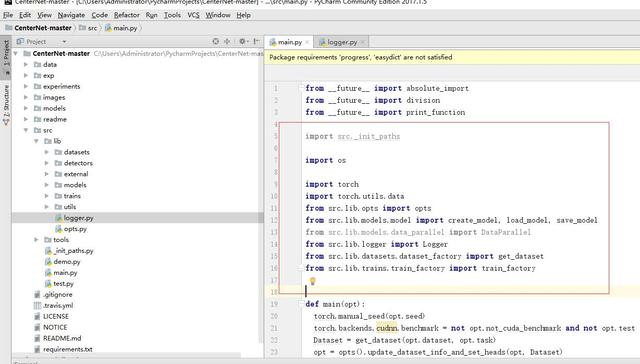640x364 pixels.
Task: Hide the Project tool window
Action: point(256,41)
